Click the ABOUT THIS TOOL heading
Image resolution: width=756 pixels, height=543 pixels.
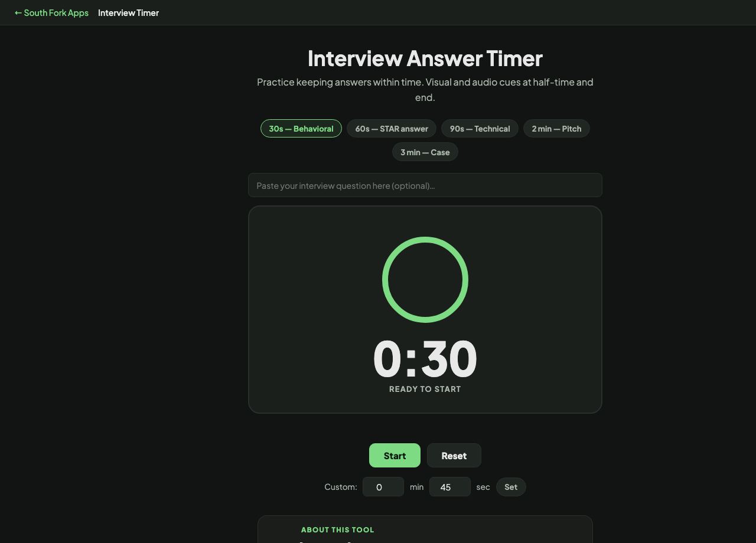click(x=338, y=530)
